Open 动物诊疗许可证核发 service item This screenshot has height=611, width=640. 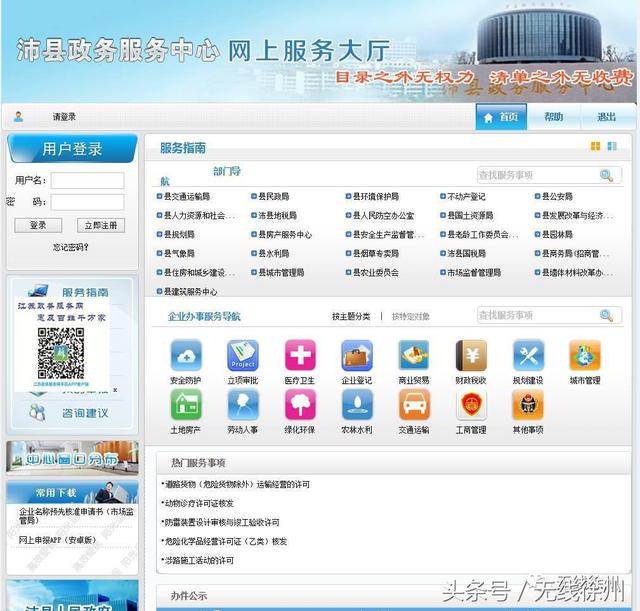tap(199, 503)
